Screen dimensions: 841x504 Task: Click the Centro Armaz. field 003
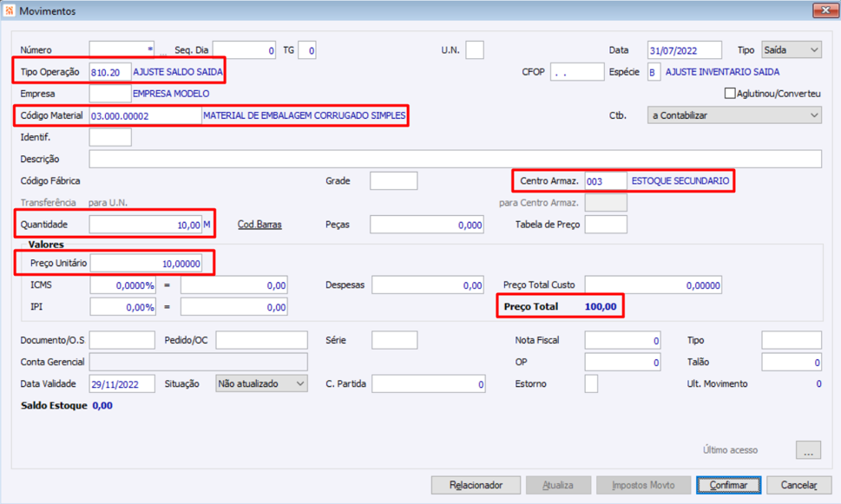(606, 181)
